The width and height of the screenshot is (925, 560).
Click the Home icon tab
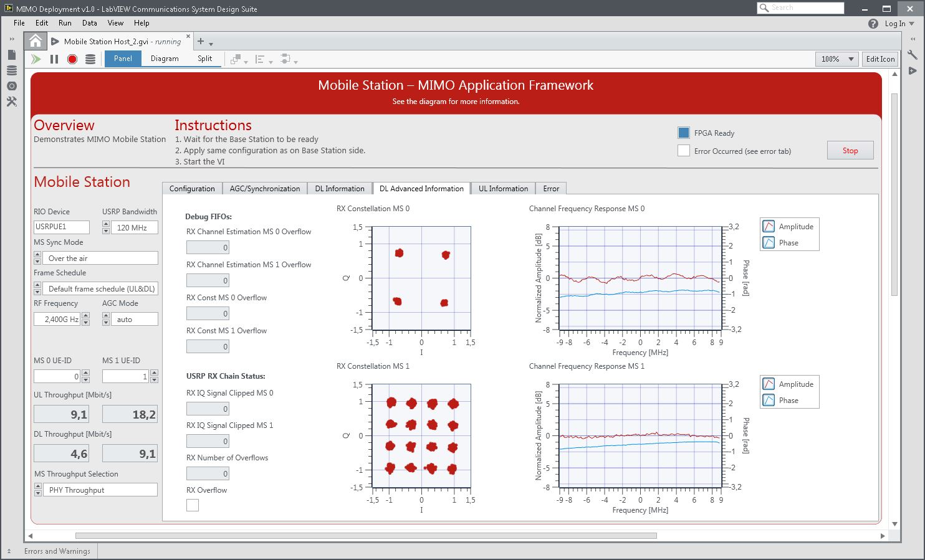pyautogui.click(x=36, y=41)
